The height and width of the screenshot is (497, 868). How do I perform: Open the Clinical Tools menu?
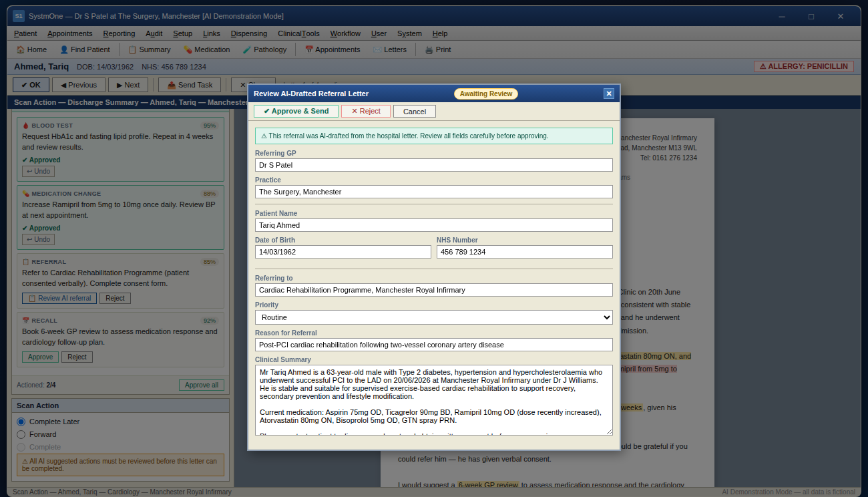[298, 33]
